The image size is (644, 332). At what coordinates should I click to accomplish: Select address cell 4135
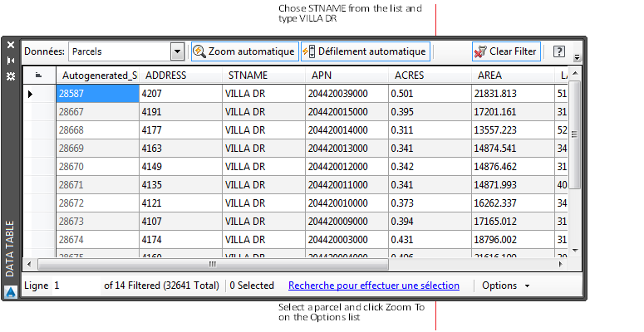180,184
